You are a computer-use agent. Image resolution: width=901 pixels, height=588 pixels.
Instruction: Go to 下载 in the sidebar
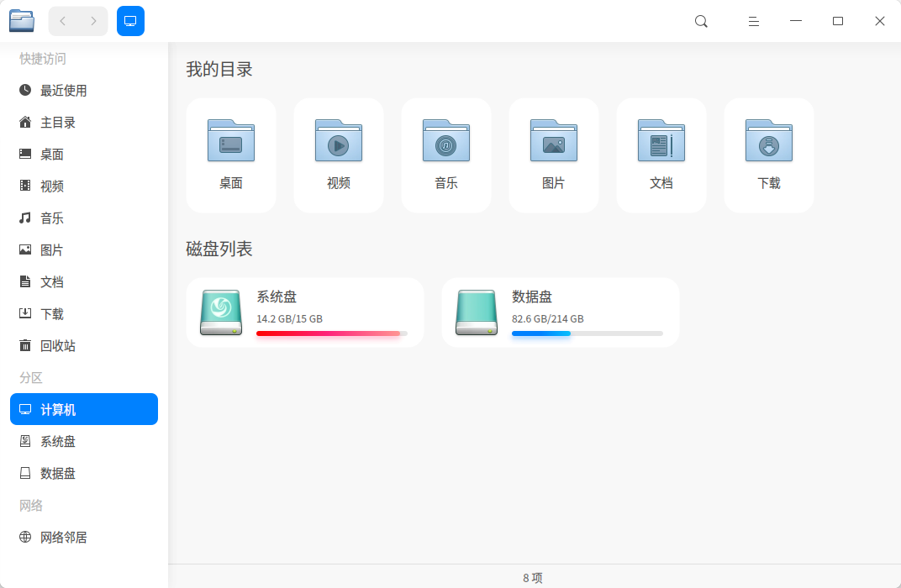(84, 313)
